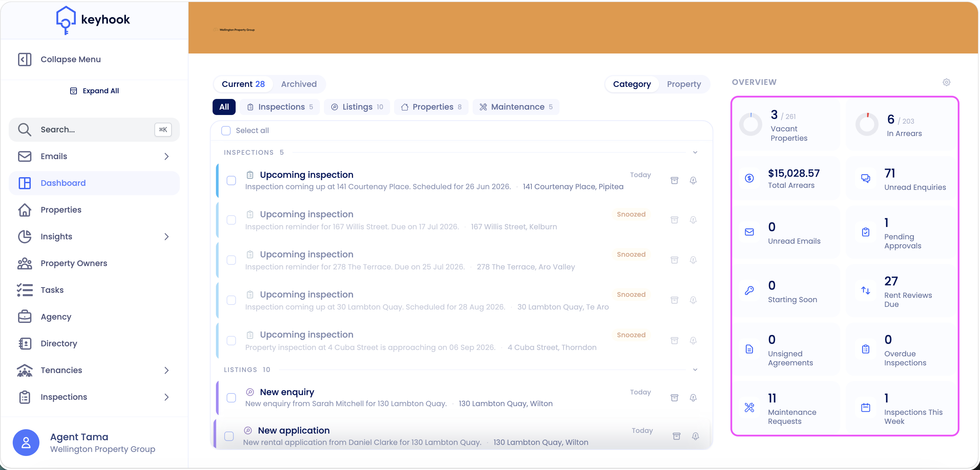Screen dimensions: 980x470
Task: Tick the Select all checkbox
Action: (226, 130)
